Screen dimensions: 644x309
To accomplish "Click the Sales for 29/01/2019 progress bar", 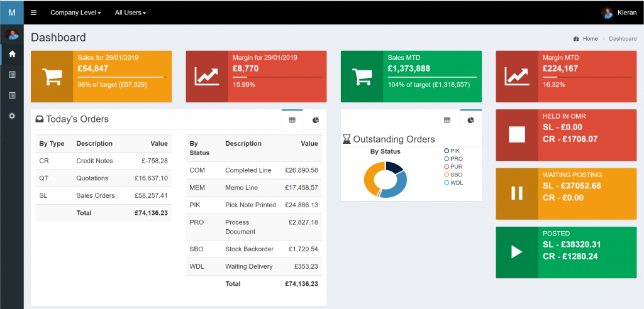I will (x=123, y=77).
